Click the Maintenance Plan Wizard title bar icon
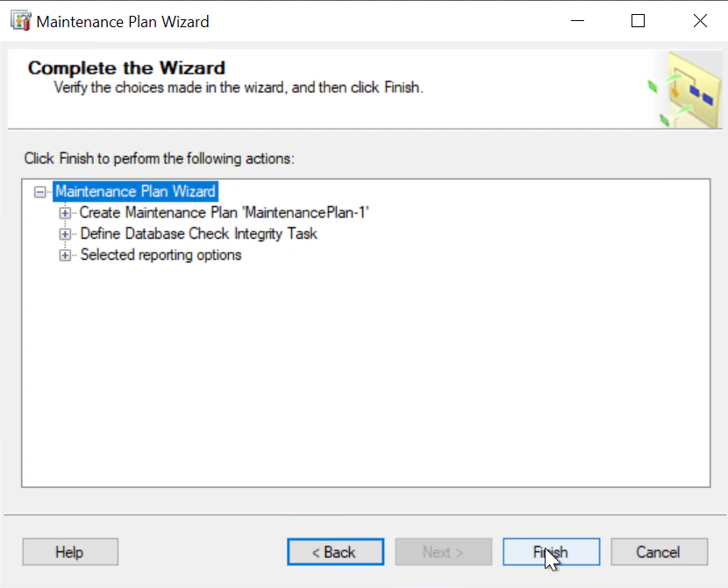 tap(20, 21)
